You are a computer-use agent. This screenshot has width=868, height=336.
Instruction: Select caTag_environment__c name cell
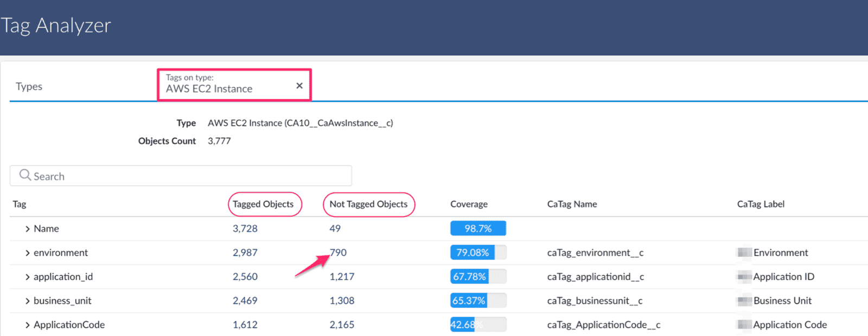(x=595, y=253)
